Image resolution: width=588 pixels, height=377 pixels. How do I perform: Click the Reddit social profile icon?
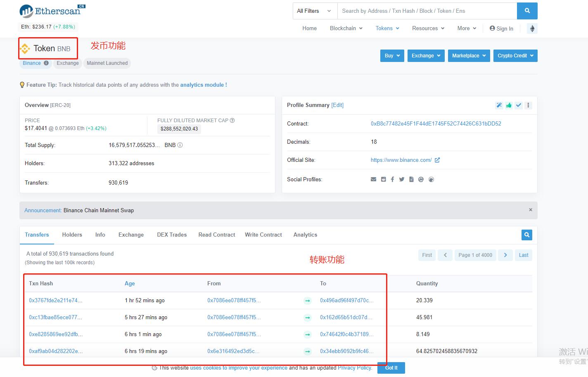click(383, 180)
